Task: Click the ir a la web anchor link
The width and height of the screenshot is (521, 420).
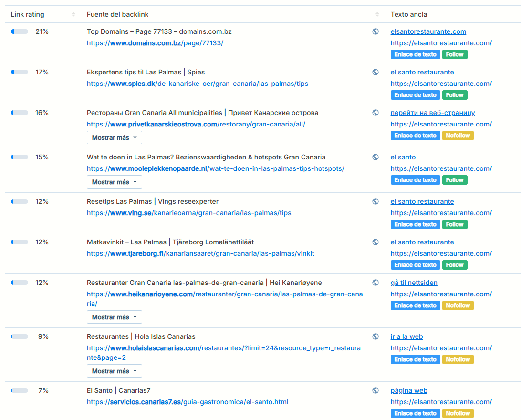Action: point(406,336)
